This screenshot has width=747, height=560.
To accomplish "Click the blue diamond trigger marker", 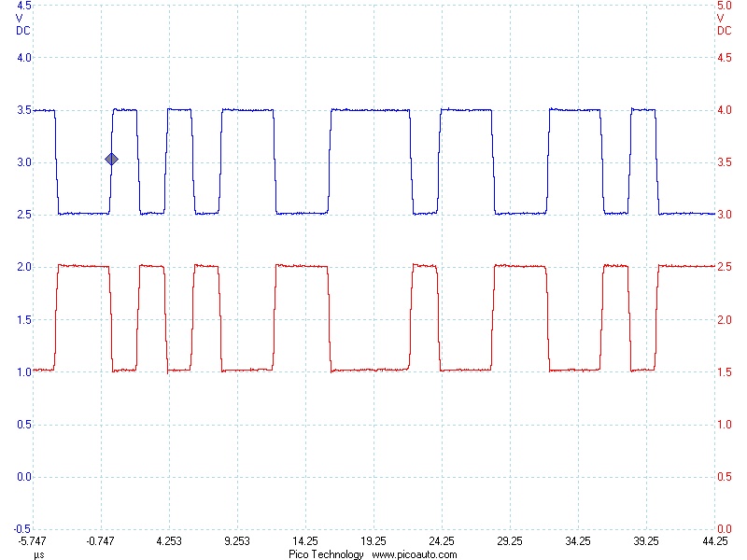I will pos(111,160).
